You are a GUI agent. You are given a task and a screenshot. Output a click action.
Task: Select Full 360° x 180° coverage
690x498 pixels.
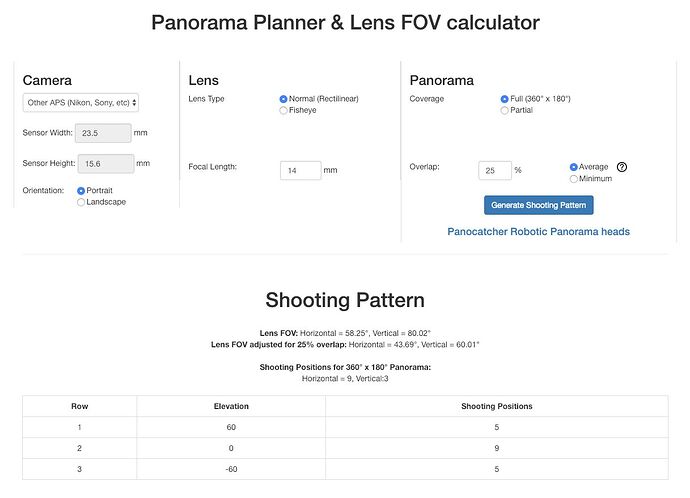[504, 99]
